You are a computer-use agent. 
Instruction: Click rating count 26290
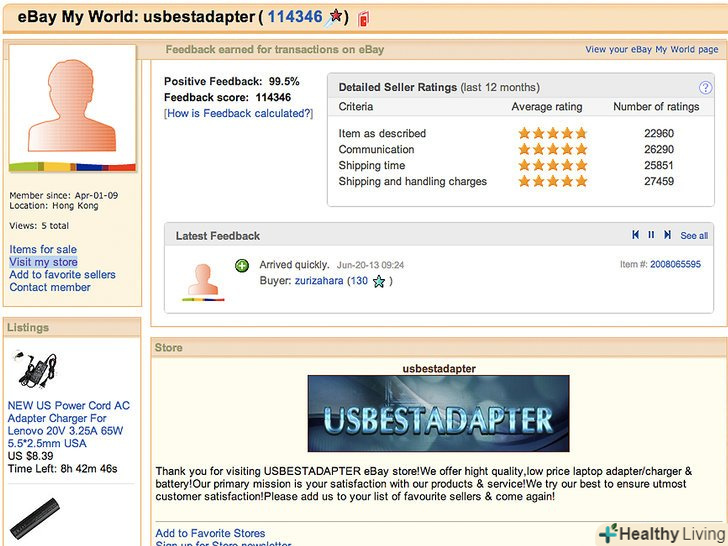659,150
